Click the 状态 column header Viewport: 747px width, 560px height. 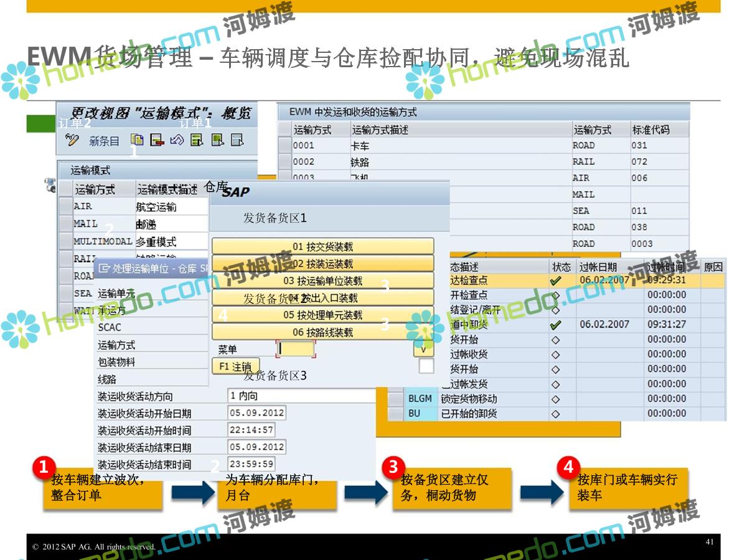561,266
